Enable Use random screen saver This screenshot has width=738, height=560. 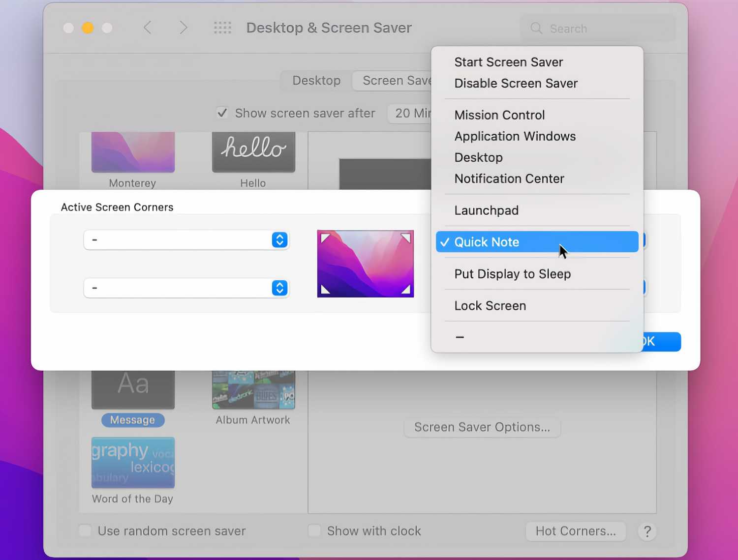85,531
